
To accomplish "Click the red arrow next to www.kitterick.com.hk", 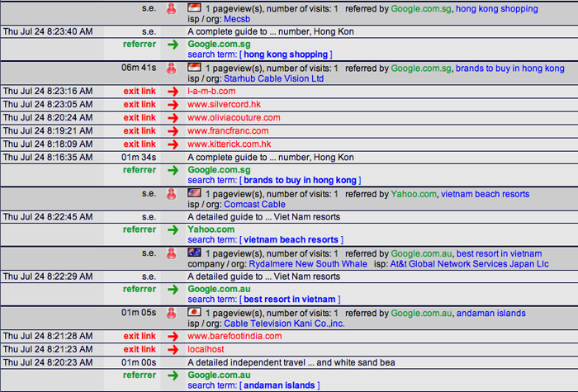I will point(173,144).
